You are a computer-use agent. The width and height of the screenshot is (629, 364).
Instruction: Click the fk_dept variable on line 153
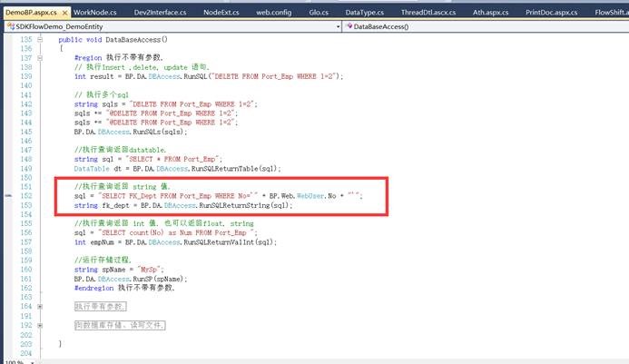tap(115, 205)
